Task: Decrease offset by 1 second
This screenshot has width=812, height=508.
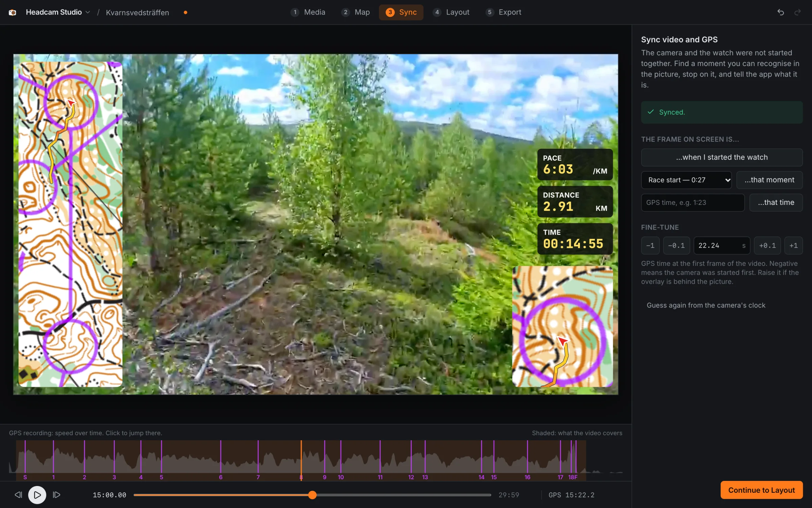Action: pos(650,246)
